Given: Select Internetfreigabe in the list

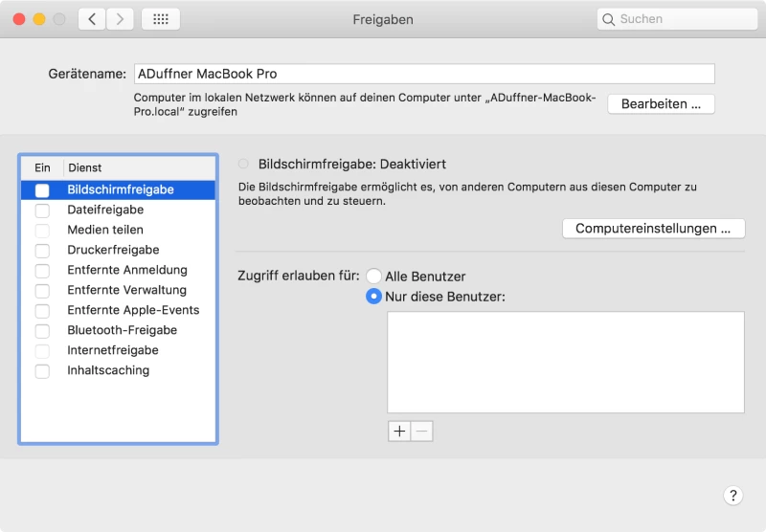Looking at the screenshot, I should 118,350.
